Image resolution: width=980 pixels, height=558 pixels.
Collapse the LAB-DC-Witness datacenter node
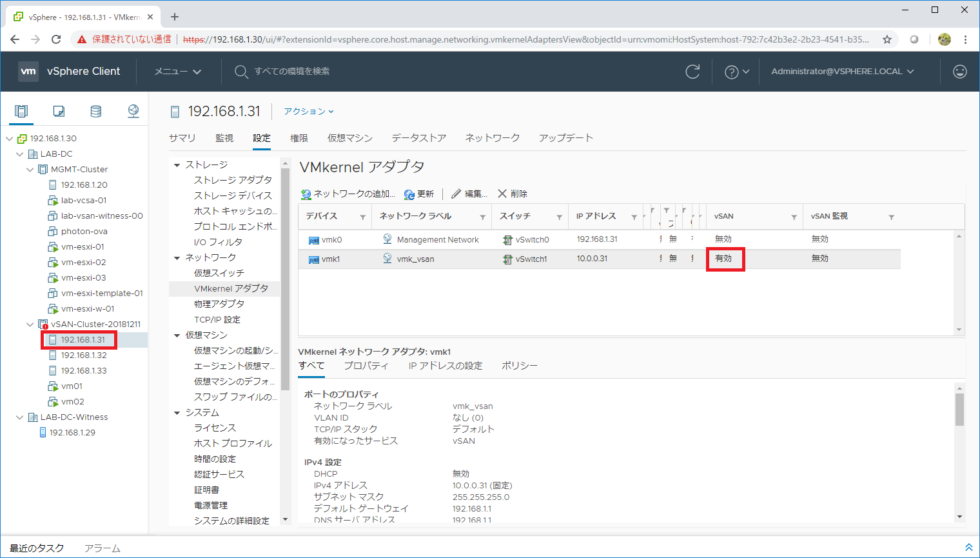coord(20,417)
